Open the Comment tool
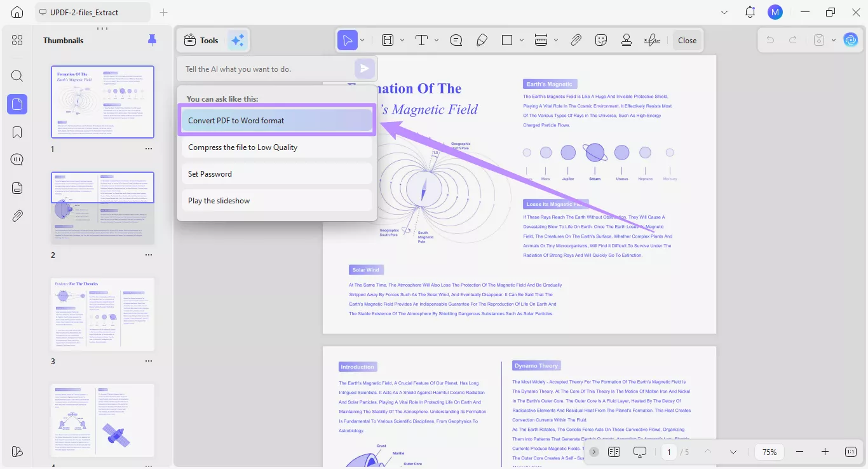 pyautogui.click(x=456, y=39)
